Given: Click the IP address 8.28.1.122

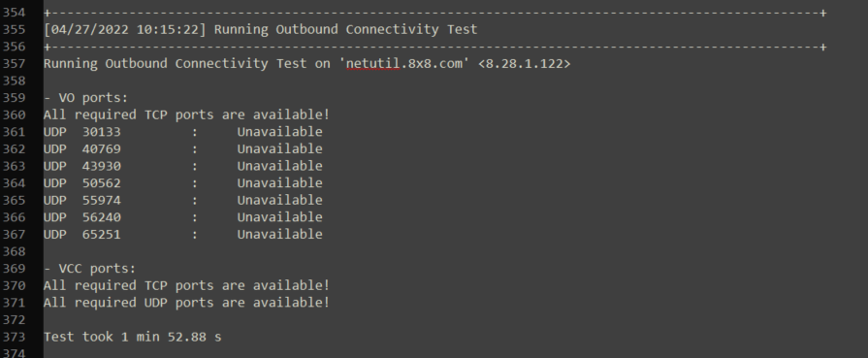Looking at the screenshot, I should (x=524, y=64).
